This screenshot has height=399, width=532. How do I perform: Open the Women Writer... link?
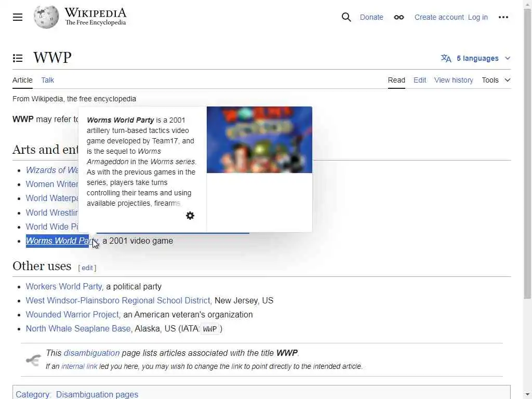[x=52, y=184]
